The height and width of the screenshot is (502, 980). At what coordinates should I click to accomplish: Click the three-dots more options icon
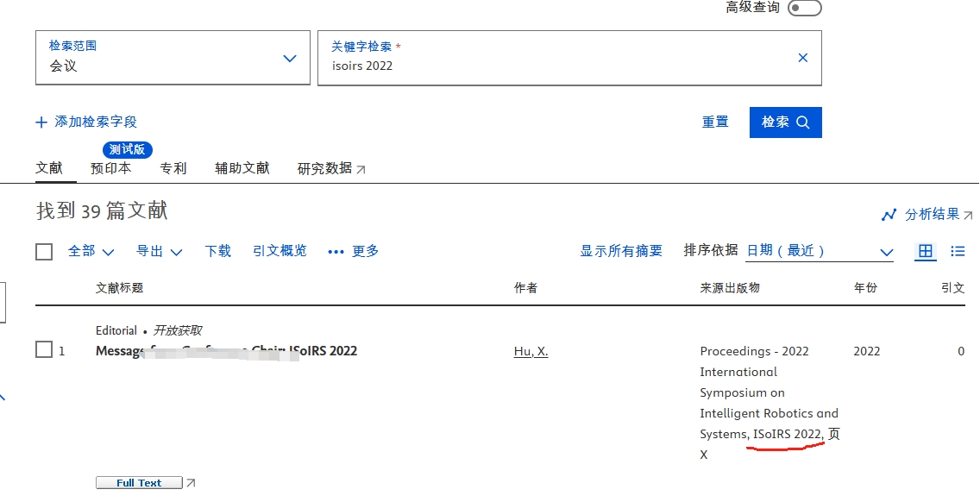[336, 252]
